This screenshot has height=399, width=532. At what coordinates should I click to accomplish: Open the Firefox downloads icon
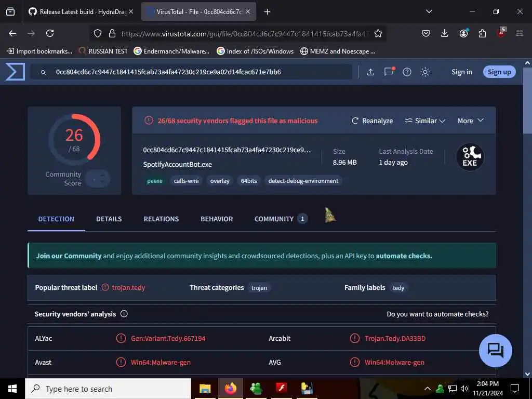[x=445, y=33]
